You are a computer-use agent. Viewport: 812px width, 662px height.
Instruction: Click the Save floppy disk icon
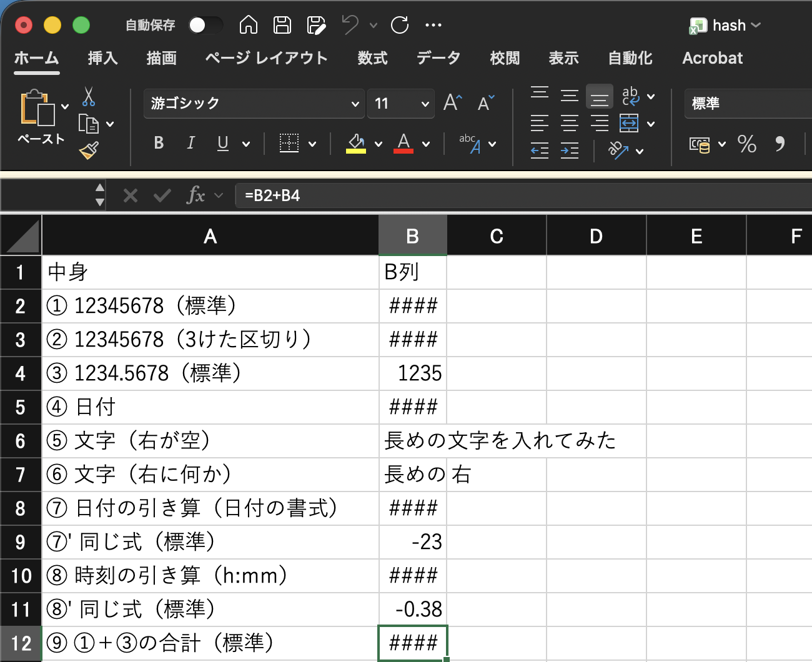(282, 25)
